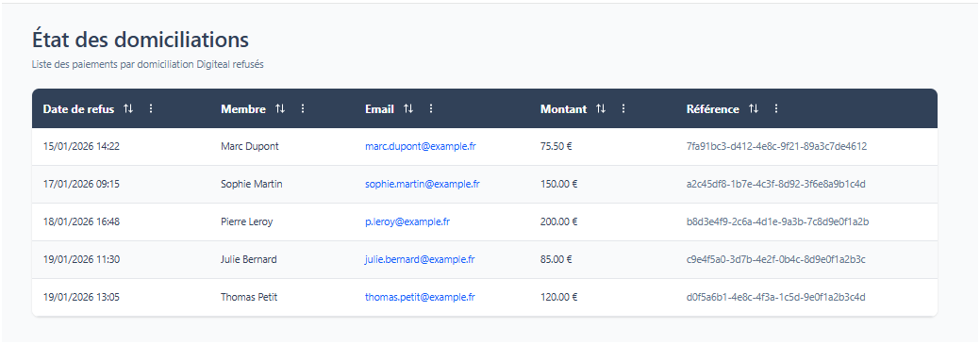Screen dimensions: 980x344
Task: Select date cell 19/01/2026 13:05
Action: coord(81,297)
